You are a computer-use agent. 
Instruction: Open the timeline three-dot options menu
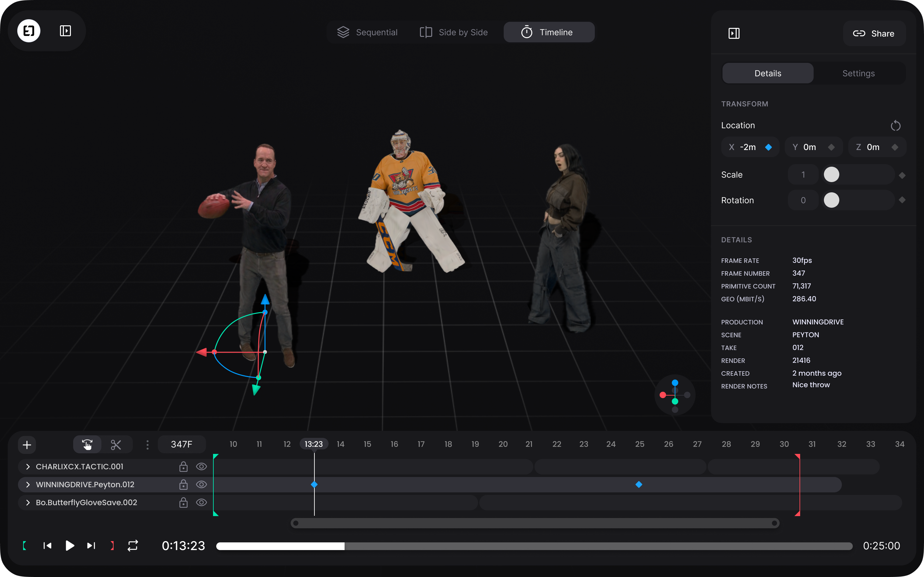coord(147,445)
